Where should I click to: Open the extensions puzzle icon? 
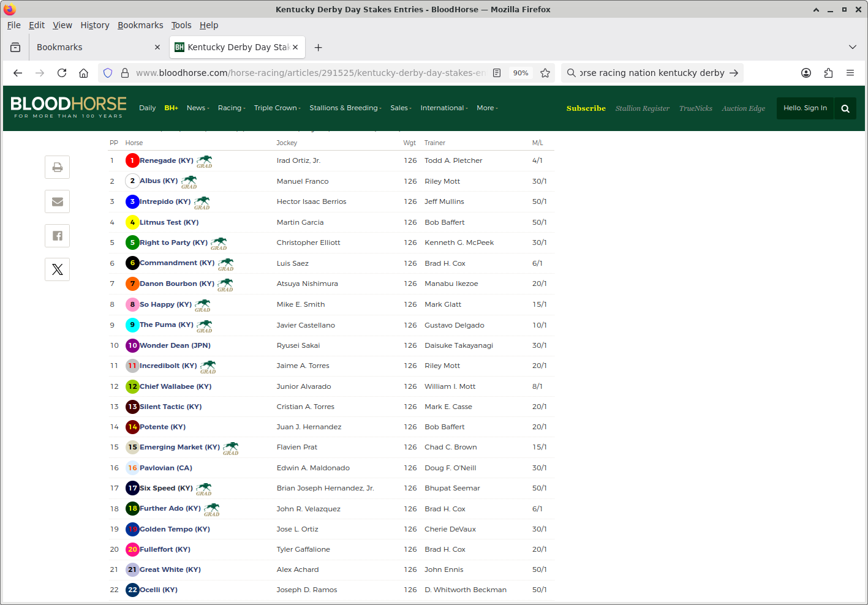coord(828,73)
